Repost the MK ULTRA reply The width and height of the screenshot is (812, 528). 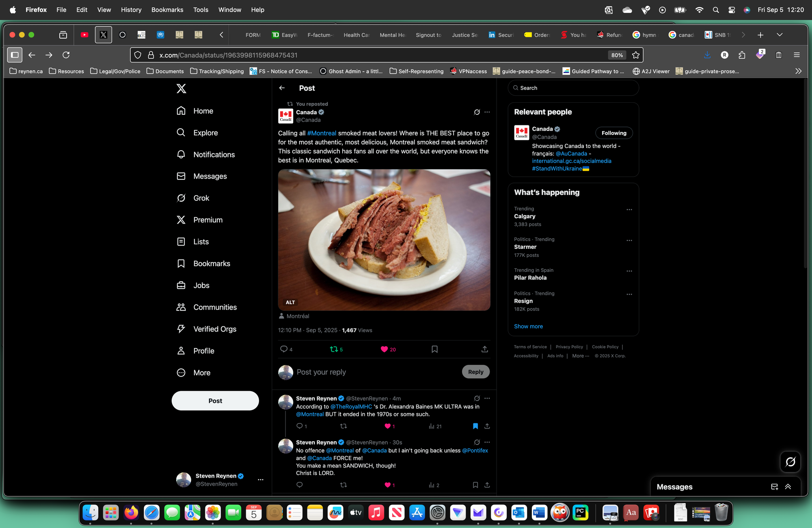(343, 426)
